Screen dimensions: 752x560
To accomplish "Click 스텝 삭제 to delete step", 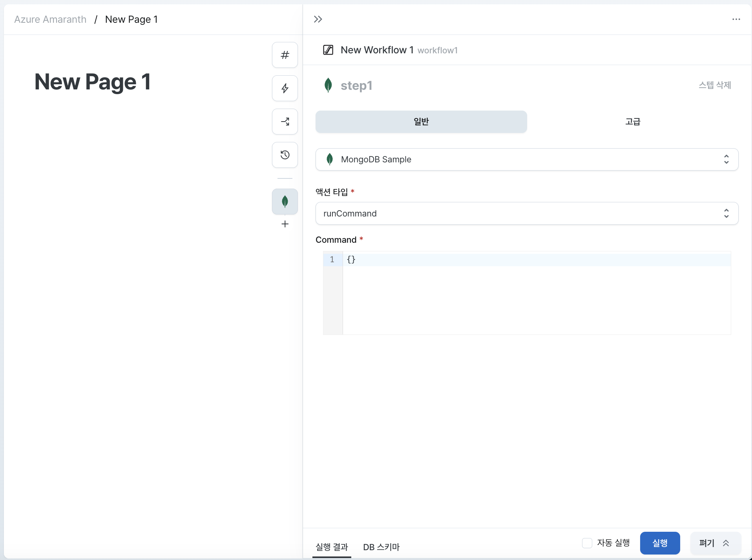I will pos(715,85).
